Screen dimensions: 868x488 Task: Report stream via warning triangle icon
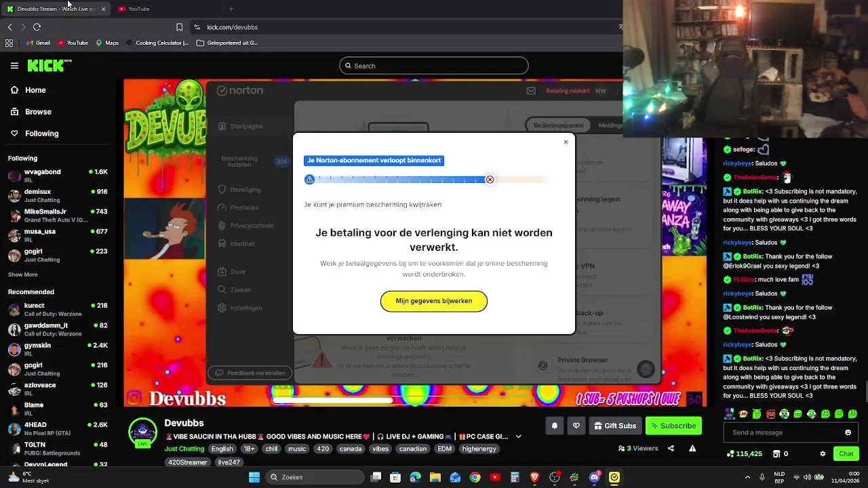click(692, 448)
